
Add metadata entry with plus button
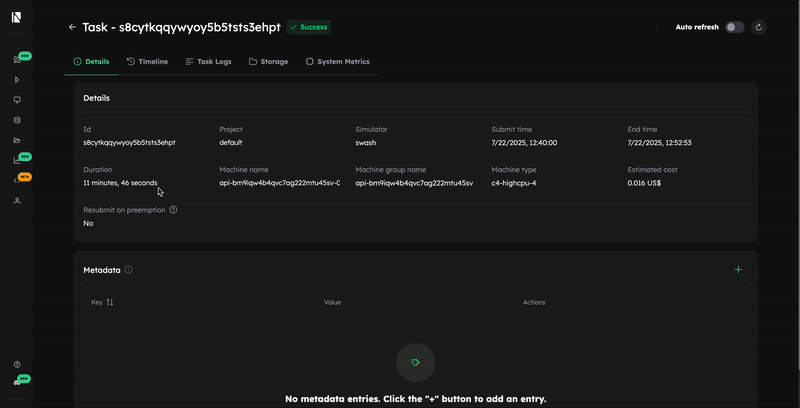click(x=738, y=270)
